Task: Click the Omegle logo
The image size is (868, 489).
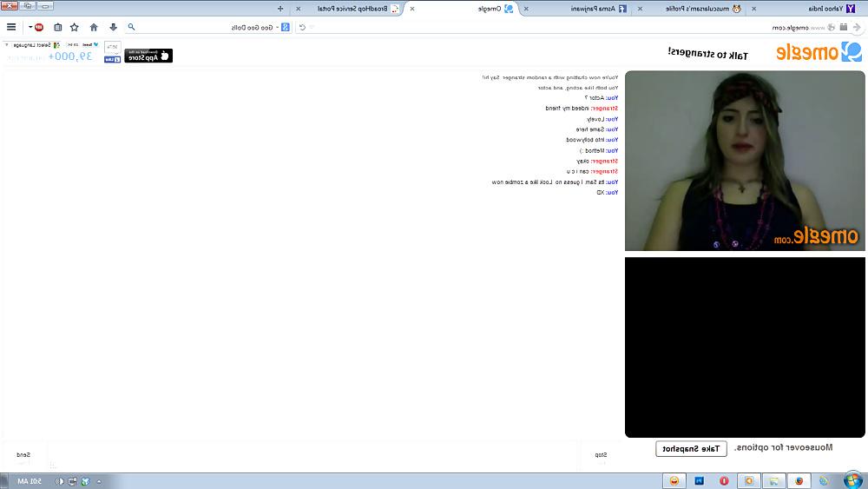Action: click(819, 52)
